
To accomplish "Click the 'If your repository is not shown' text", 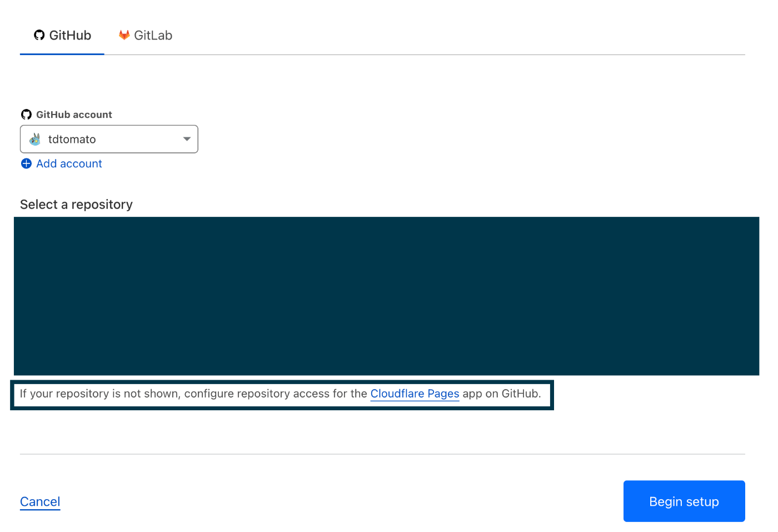I will pos(100,394).
